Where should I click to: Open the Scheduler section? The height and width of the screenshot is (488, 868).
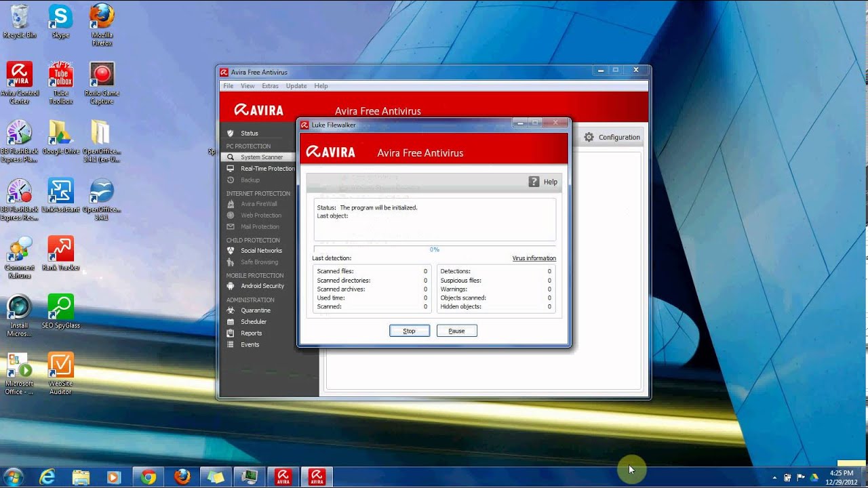point(253,322)
